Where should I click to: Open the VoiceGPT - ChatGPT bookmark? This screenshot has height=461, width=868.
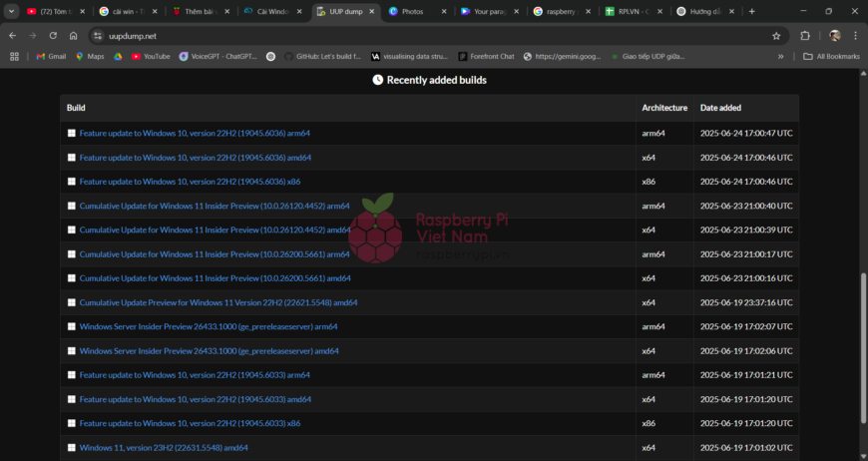[x=218, y=57]
